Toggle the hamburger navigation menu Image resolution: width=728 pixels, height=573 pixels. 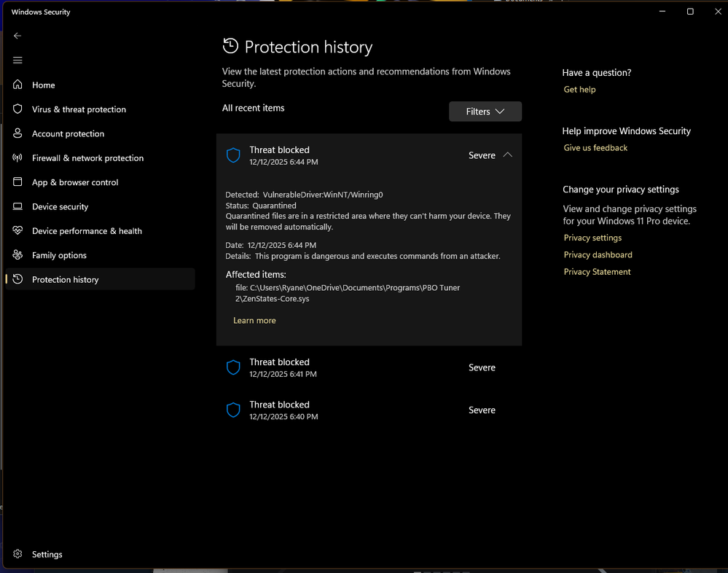pyautogui.click(x=17, y=61)
